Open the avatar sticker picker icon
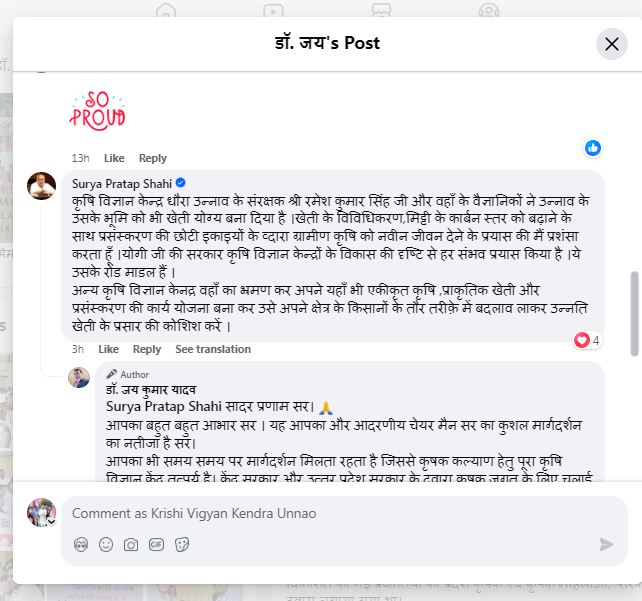 click(81, 545)
